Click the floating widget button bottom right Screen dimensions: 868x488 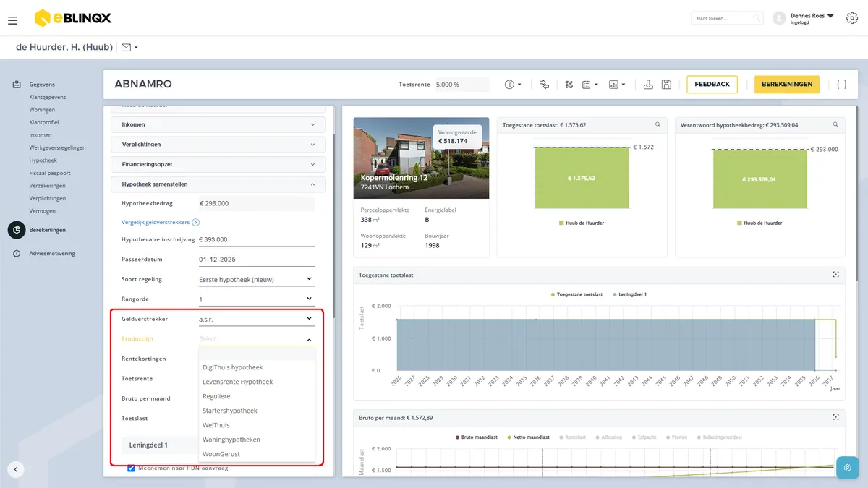coord(847,467)
